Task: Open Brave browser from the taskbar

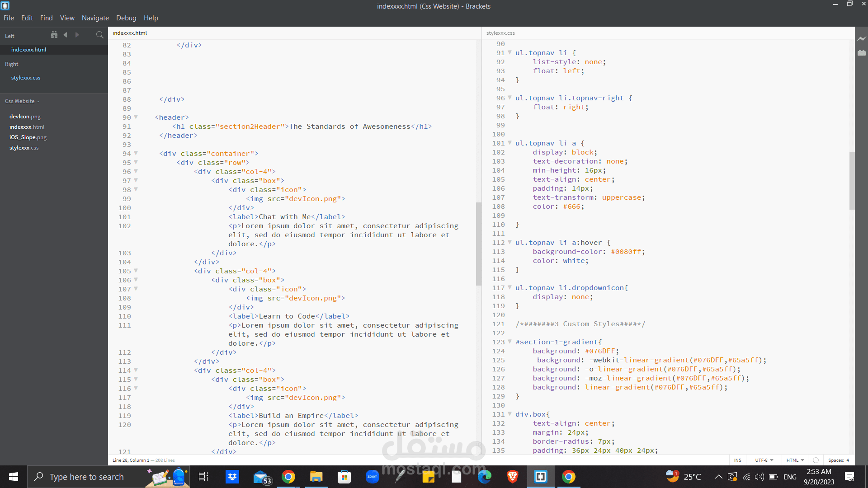Action: pos(512,477)
